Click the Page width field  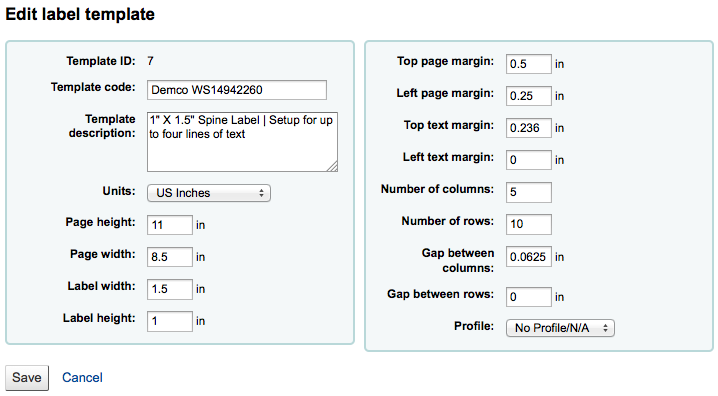click(x=170, y=257)
